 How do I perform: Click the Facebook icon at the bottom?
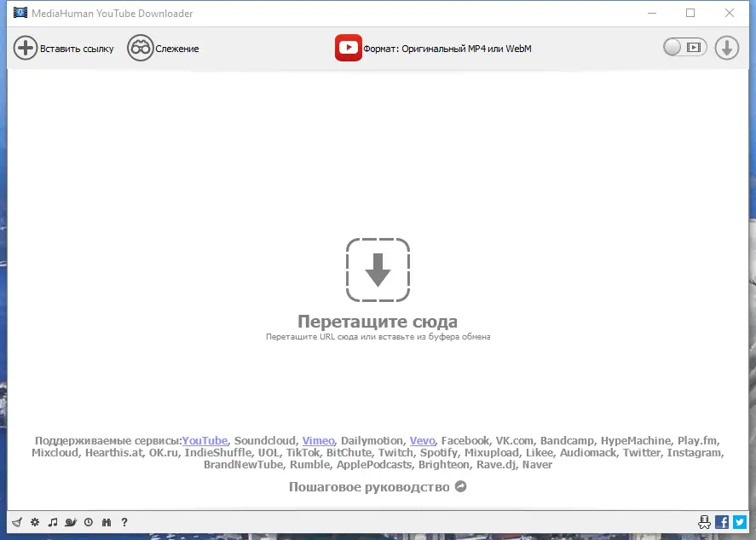pos(722,521)
